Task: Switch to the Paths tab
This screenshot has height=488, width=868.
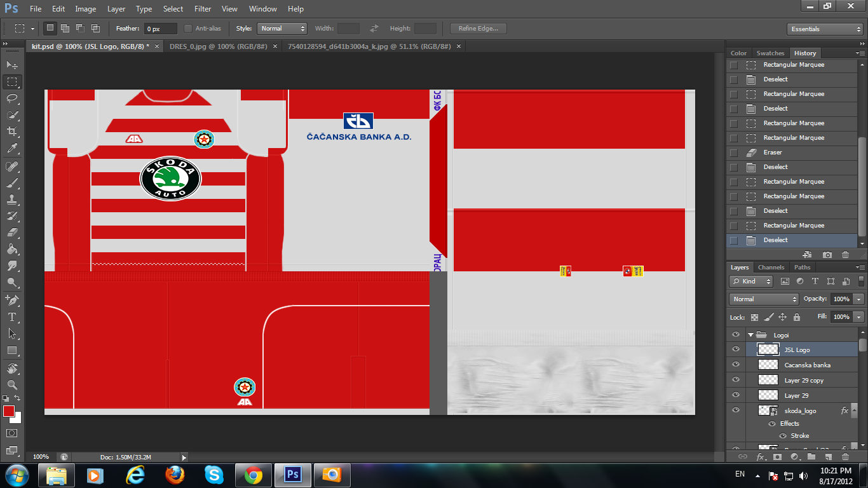Action: point(802,268)
